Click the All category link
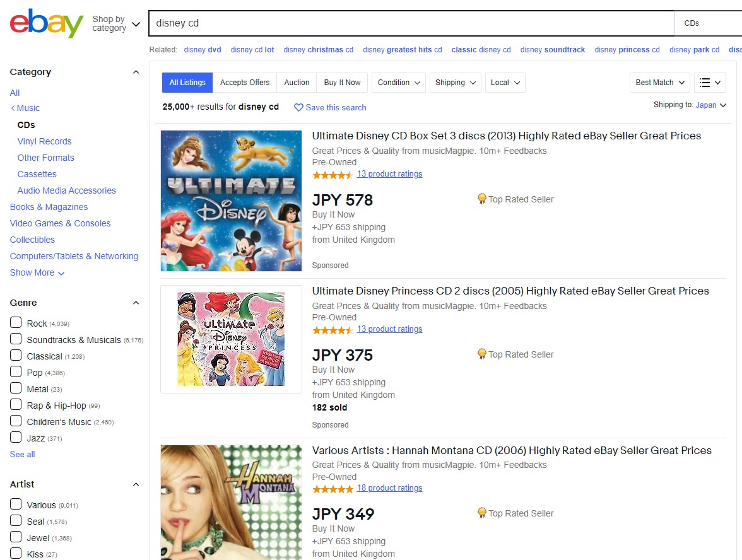Image resolution: width=742 pixels, height=560 pixels. click(x=15, y=93)
